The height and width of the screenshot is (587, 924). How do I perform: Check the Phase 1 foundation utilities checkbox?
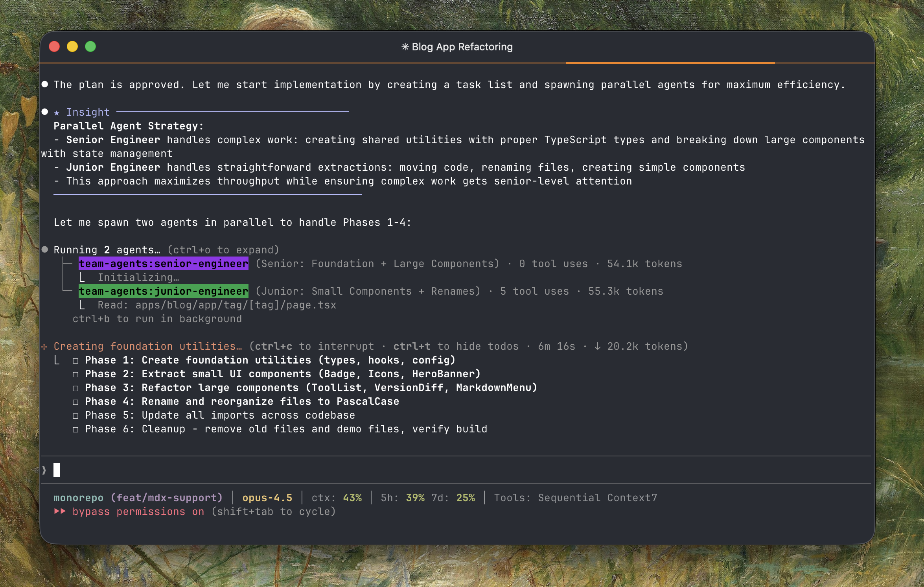click(x=75, y=361)
